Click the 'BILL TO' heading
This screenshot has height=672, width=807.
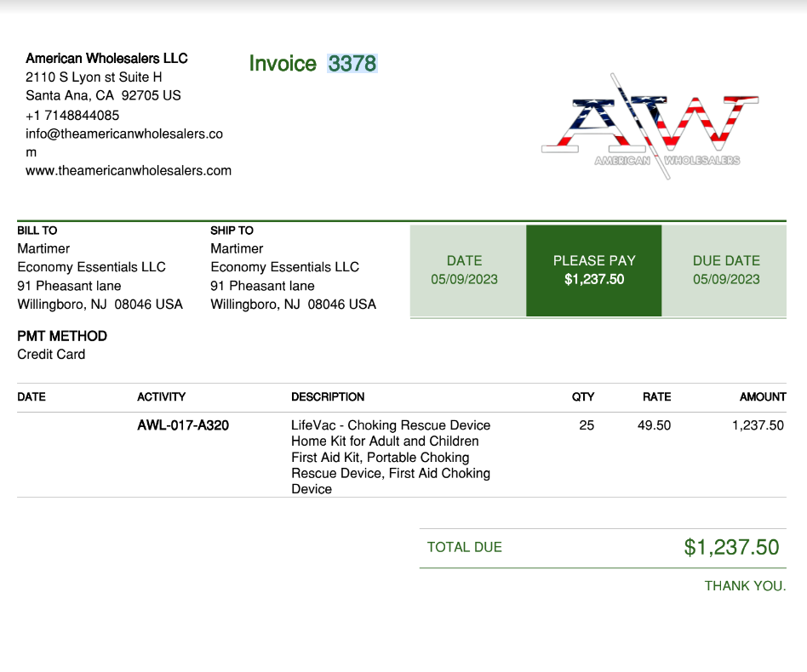pyautogui.click(x=37, y=231)
